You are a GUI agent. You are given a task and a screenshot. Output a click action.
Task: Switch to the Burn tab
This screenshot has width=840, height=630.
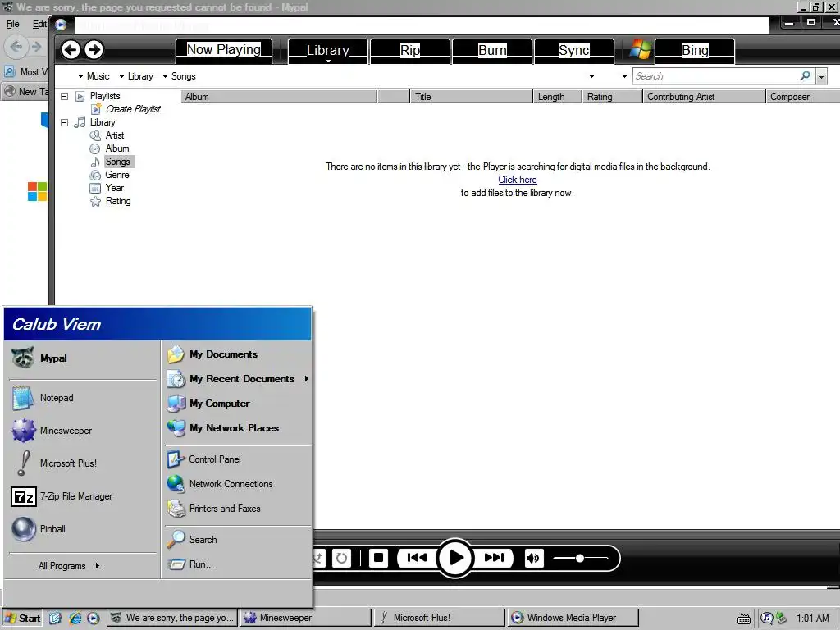[492, 50]
